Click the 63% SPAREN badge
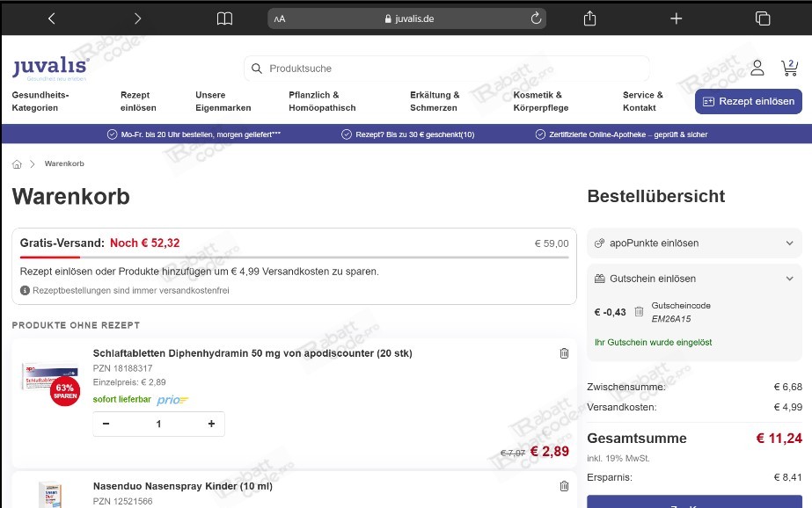Viewport: 812px width, 508px height. (x=65, y=392)
